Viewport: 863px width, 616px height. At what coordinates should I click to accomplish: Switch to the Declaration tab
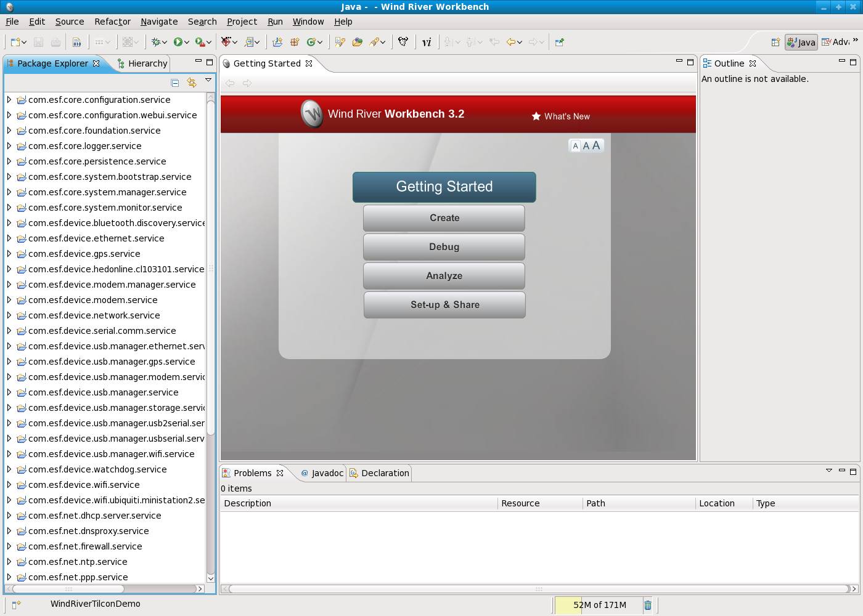[379, 473]
